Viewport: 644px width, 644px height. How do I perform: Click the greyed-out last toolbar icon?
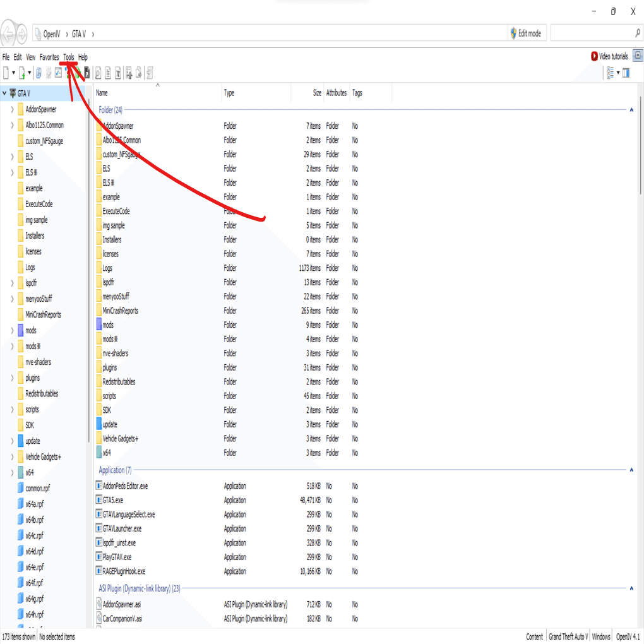click(150, 73)
